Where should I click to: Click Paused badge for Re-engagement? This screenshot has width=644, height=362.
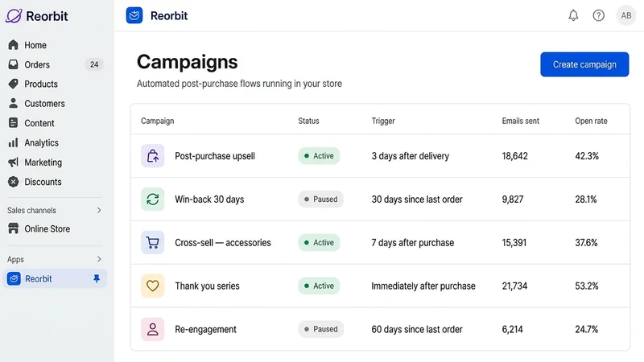click(320, 329)
